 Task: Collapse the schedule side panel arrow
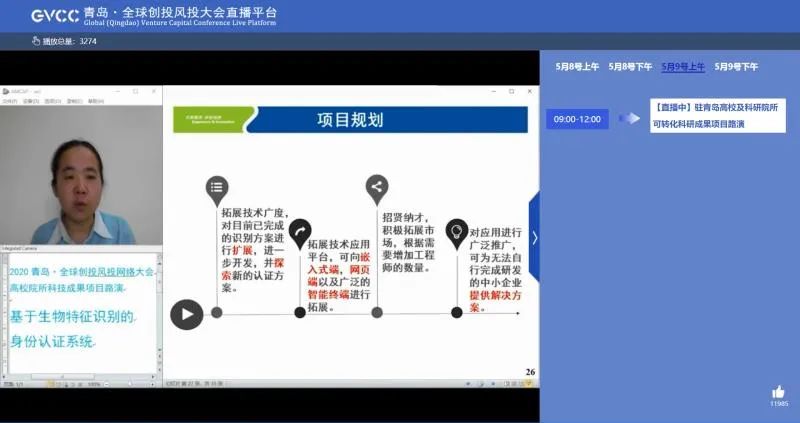534,237
